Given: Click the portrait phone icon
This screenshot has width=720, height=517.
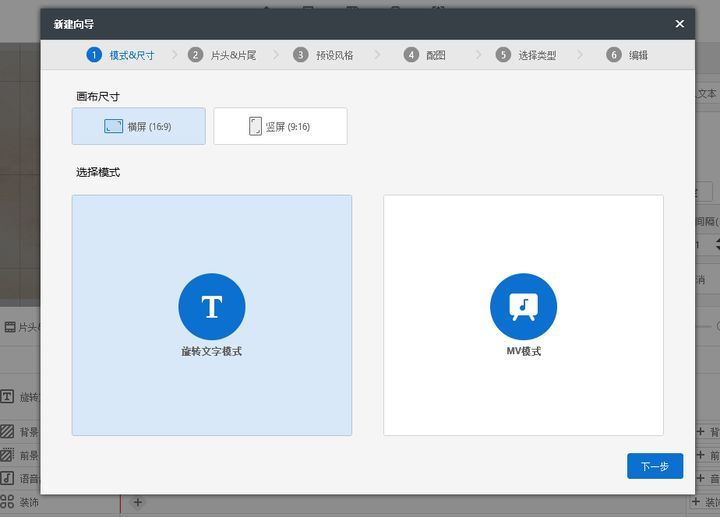Looking at the screenshot, I should pyautogui.click(x=255, y=126).
